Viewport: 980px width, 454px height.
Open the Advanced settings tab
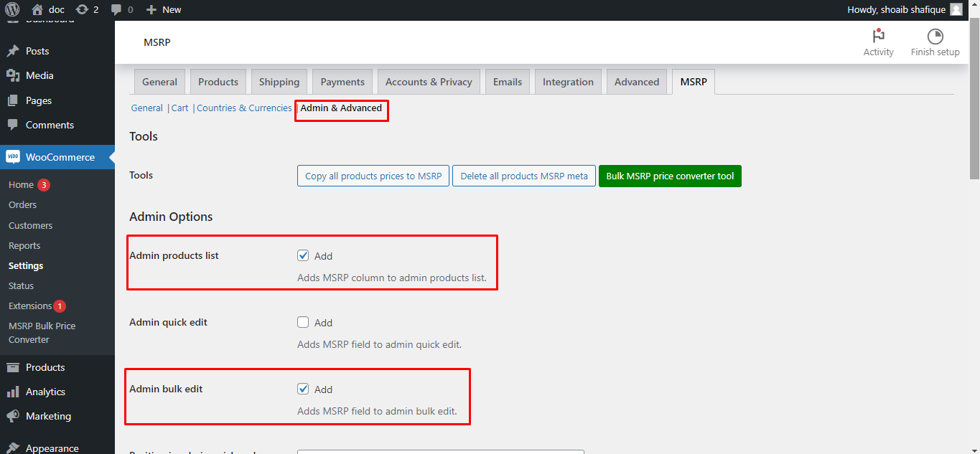click(x=637, y=82)
